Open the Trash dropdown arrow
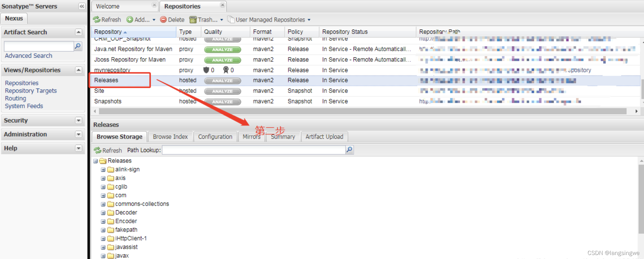 click(221, 20)
